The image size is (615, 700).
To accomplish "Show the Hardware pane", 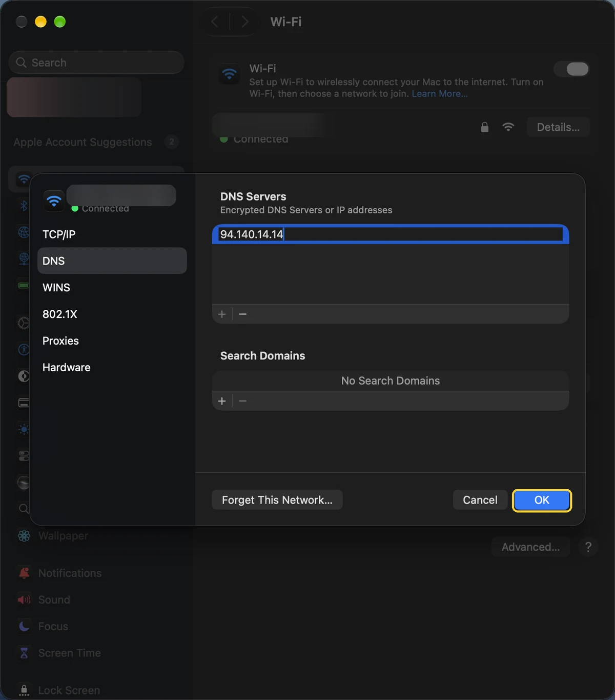I will [112, 368].
